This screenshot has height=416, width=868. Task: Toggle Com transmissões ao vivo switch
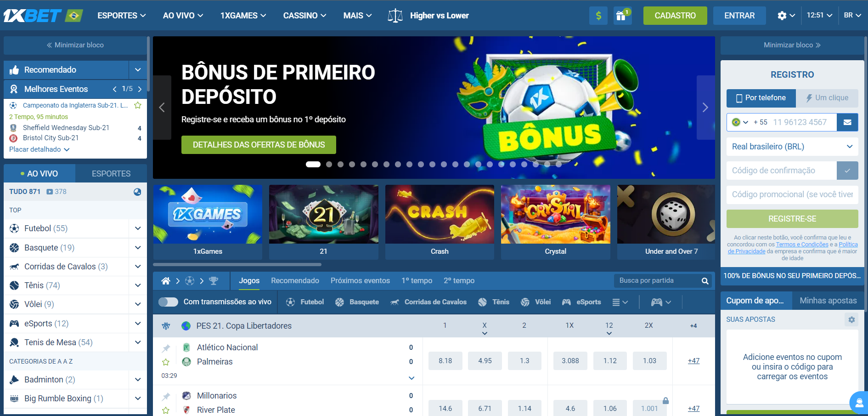pos(168,302)
